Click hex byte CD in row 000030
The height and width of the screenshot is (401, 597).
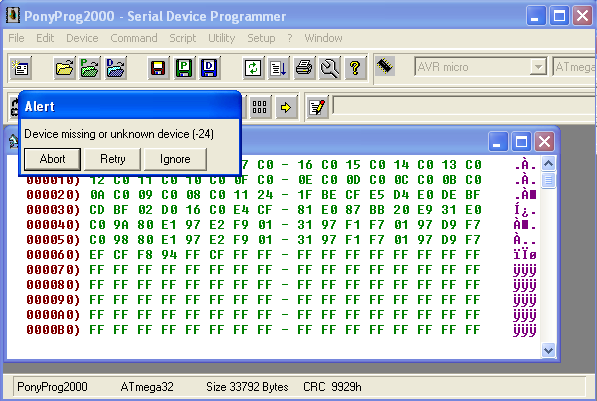(97, 210)
